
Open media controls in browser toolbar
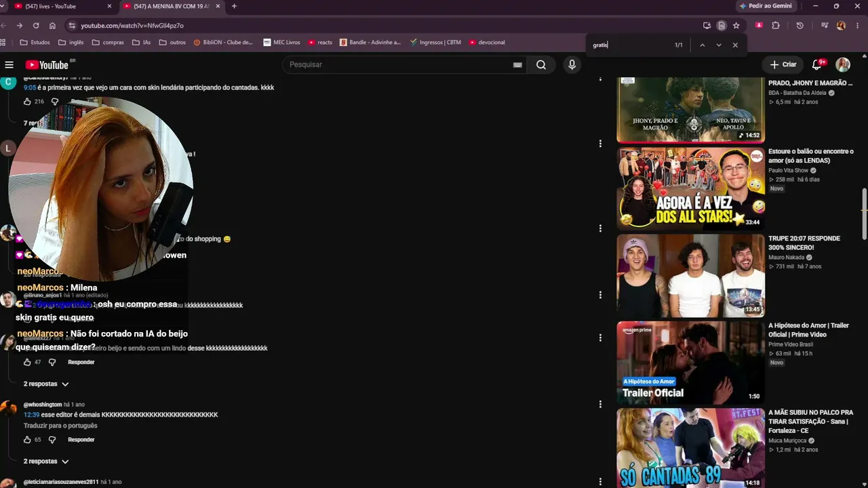(825, 26)
